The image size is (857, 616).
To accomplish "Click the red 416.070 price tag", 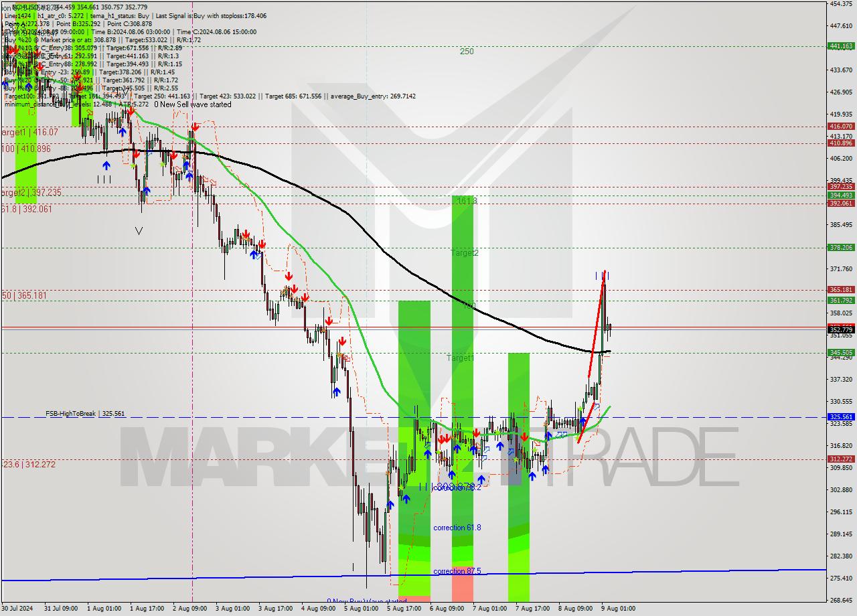I will pyautogui.click(x=841, y=126).
